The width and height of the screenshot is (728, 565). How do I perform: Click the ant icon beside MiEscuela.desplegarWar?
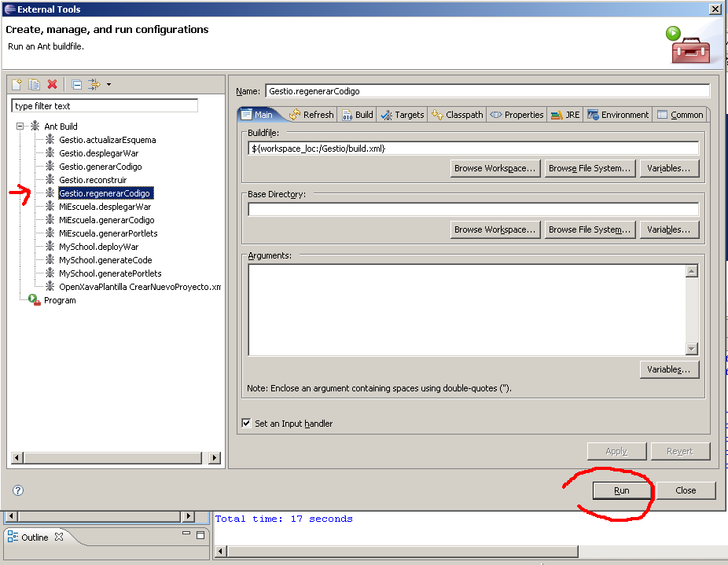tap(50, 207)
